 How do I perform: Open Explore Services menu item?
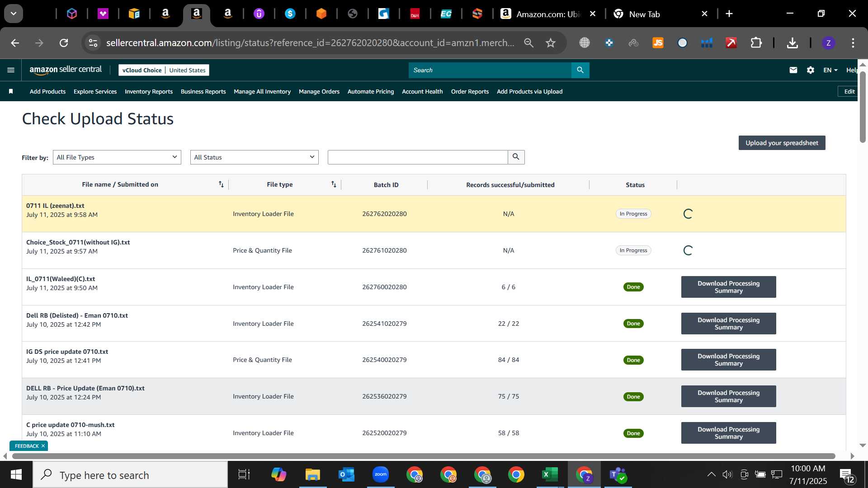pyautogui.click(x=95, y=91)
